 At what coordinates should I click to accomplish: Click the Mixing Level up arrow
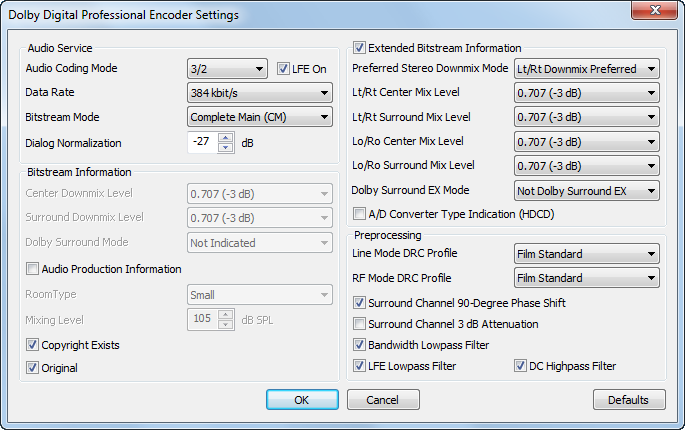pos(225,314)
